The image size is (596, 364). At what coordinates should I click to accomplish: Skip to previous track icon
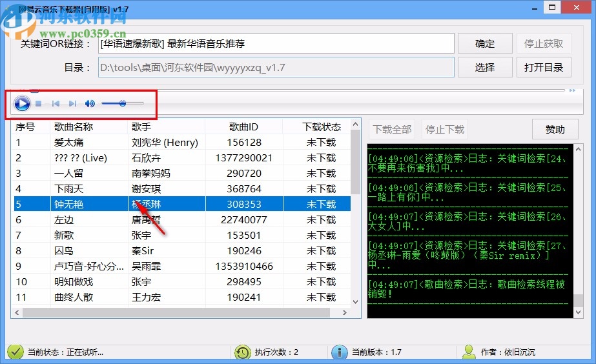[56, 103]
